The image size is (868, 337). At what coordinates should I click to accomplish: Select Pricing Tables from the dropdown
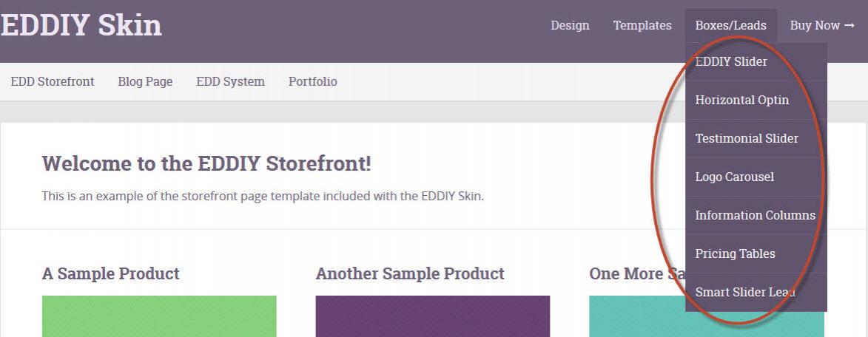pyautogui.click(x=735, y=254)
